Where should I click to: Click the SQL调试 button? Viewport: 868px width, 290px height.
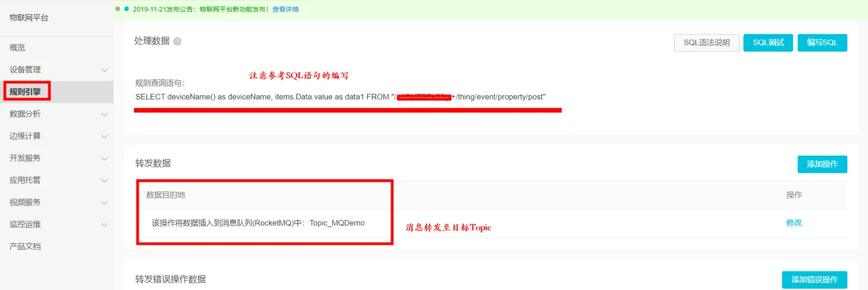click(768, 42)
